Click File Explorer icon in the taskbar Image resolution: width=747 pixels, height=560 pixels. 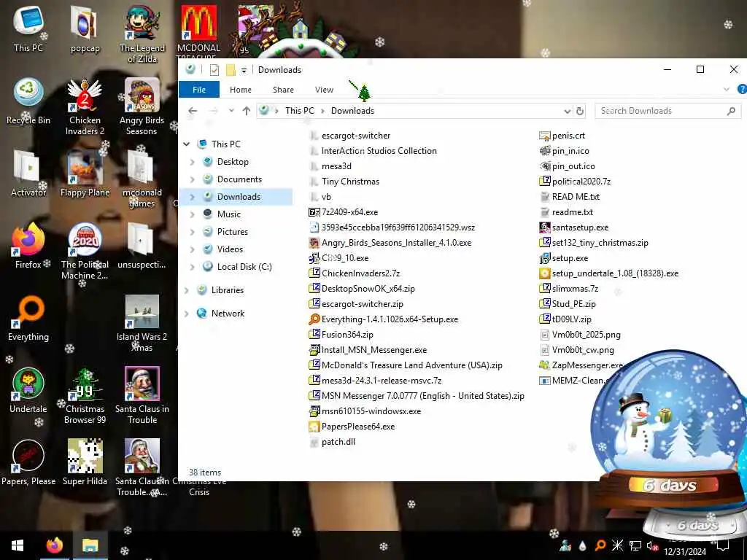[x=90, y=545]
